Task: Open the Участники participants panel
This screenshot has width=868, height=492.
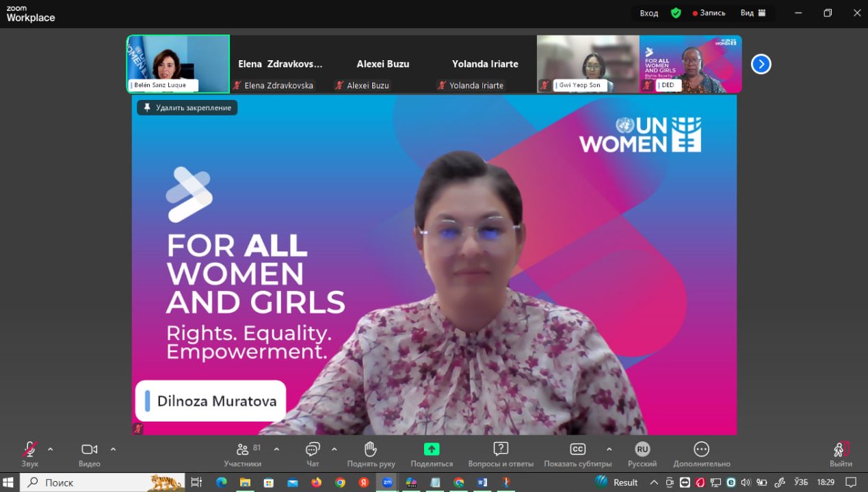Action: pyautogui.click(x=243, y=453)
